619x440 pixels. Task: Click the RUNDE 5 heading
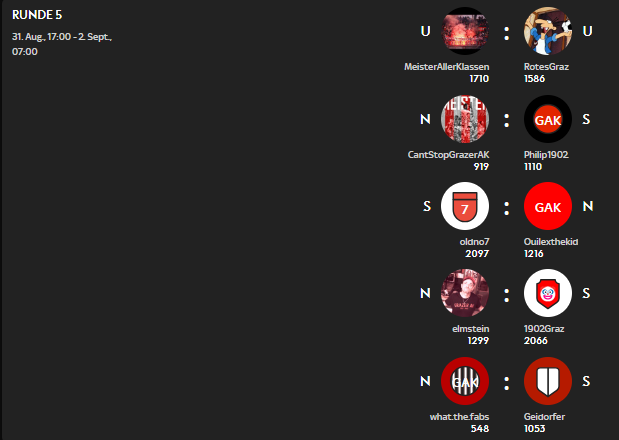point(37,15)
